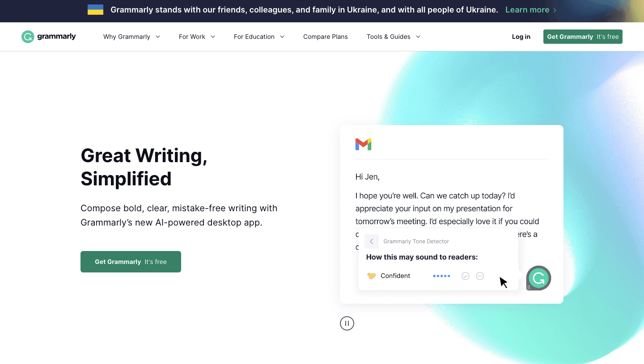Click the green Get Grammarly hero button
644x364 pixels.
tap(131, 261)
